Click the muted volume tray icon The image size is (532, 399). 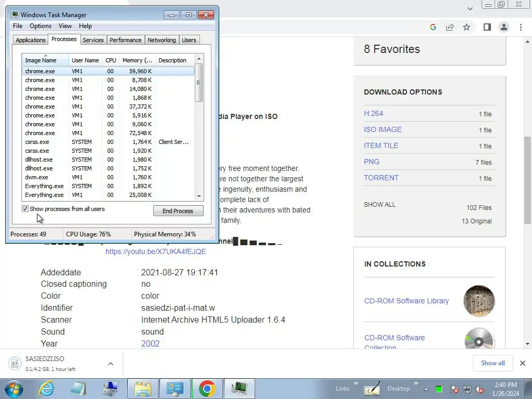point(480,389)
